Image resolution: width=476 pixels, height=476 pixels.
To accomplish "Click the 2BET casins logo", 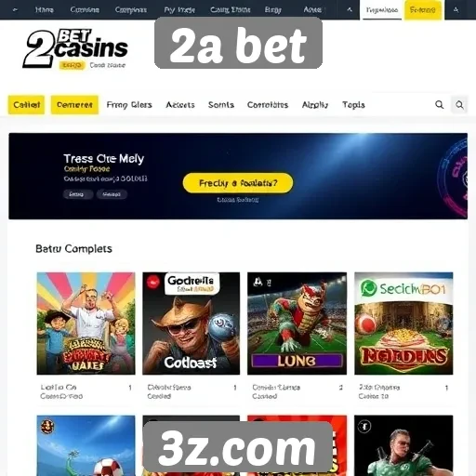I will click(x=75, y=49).
